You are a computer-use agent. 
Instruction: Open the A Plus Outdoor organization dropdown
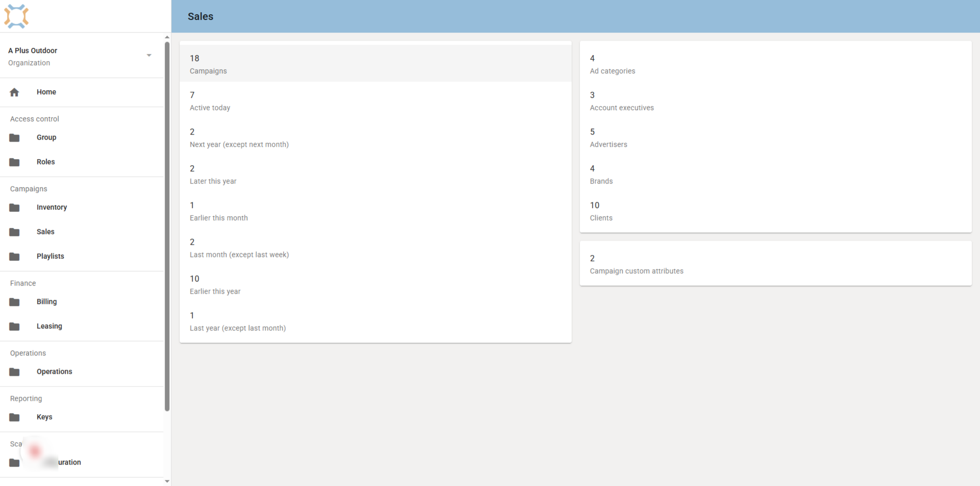(x=82, y=55)
